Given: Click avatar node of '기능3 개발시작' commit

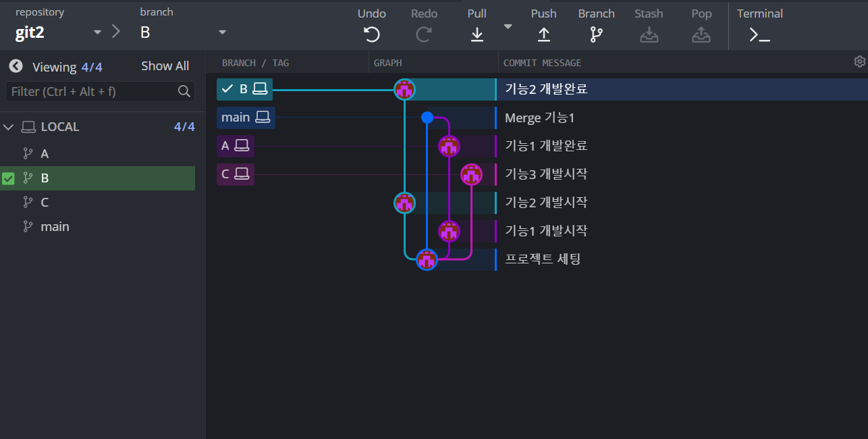Looking at the screenshot, I should pos(471,174).
